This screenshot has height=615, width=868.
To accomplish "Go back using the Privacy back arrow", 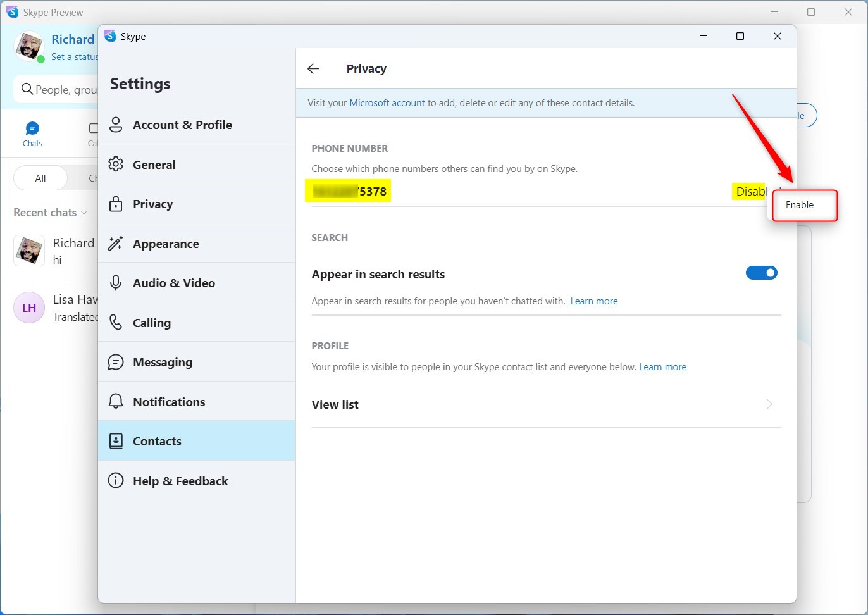I will (x=313, y=69).
